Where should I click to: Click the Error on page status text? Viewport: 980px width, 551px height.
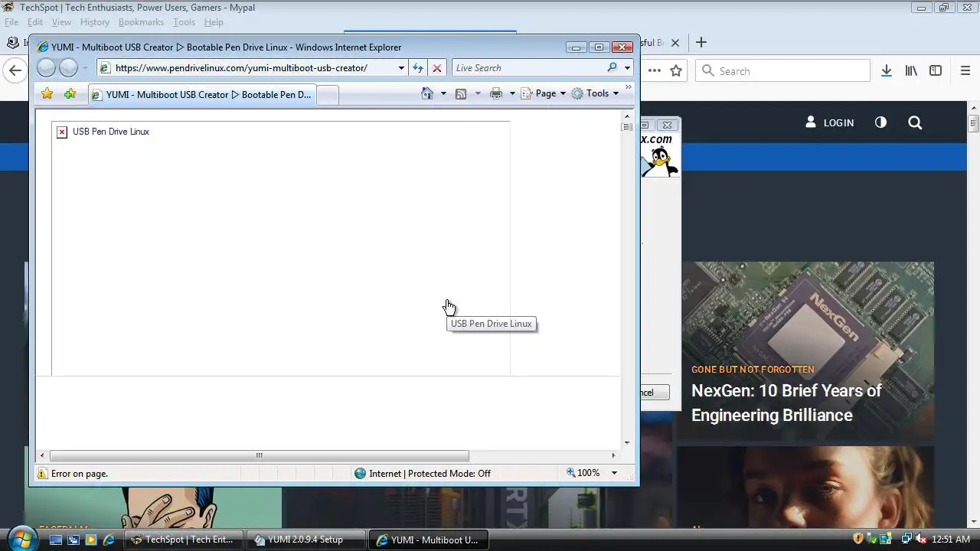[80, 473]
